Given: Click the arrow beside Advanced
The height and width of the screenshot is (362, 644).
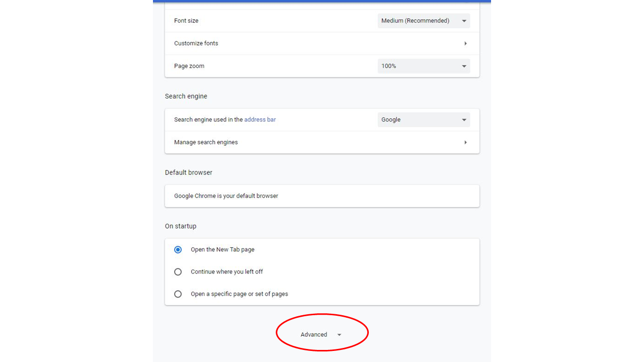Looking at the screenshot, I should 339,335.
